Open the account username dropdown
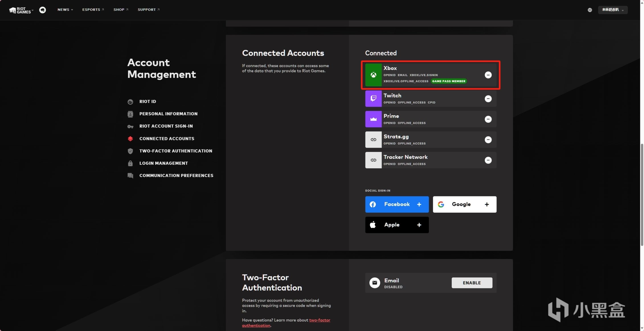Viewport: 644px width, 331px height. (613, 10)
